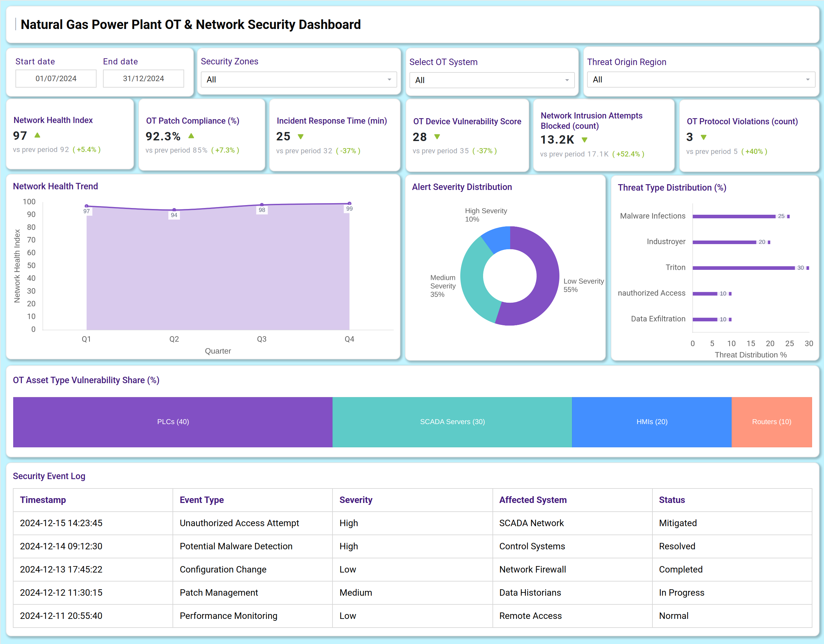
Task: Select the Routers (10) segment
Action: (772, 422)
